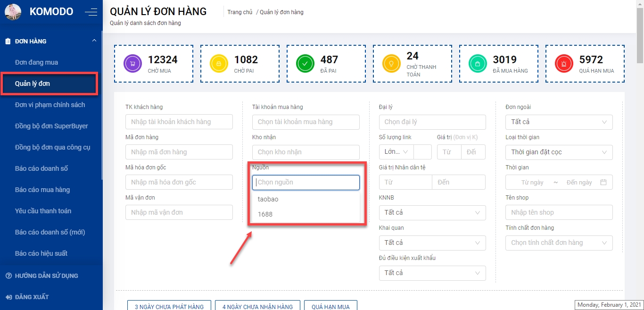Open Đồng bộ đơn qua công cụ

(52, 147)
